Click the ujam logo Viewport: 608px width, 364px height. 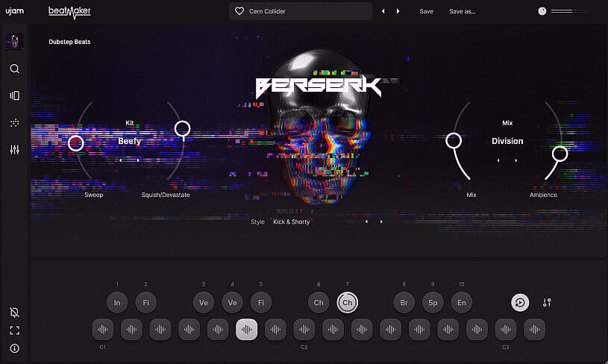coord(14,11)
